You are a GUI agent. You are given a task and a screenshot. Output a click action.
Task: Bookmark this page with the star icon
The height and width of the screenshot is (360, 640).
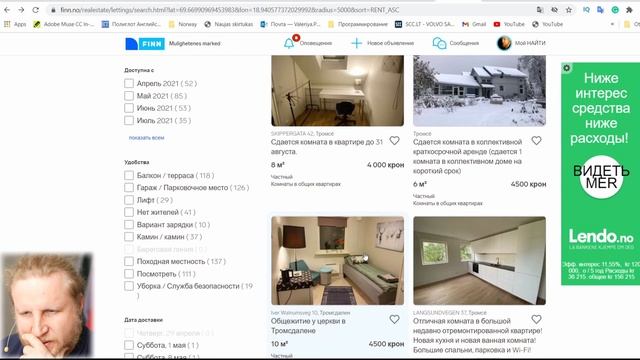click(569, 10)
